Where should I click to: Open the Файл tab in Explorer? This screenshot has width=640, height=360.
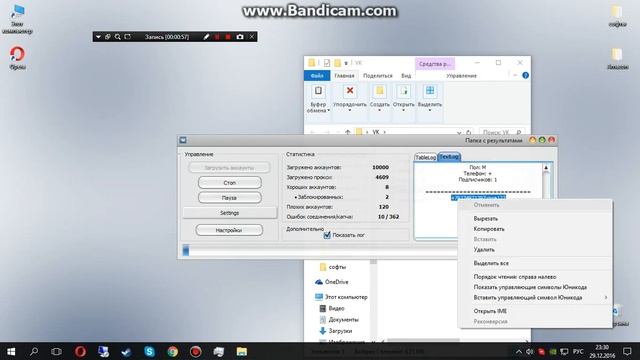click(x=317, y=76)
